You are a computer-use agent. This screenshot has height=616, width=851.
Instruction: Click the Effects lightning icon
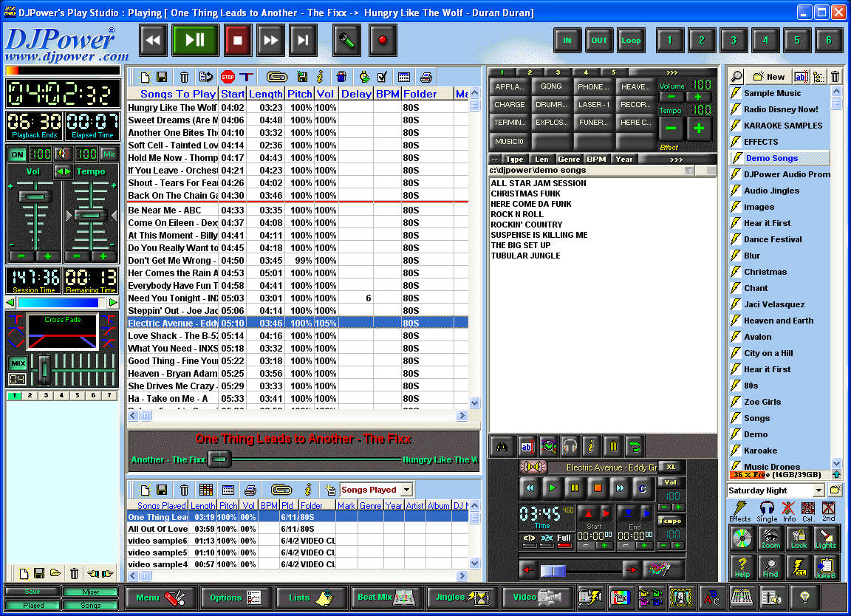739,510
